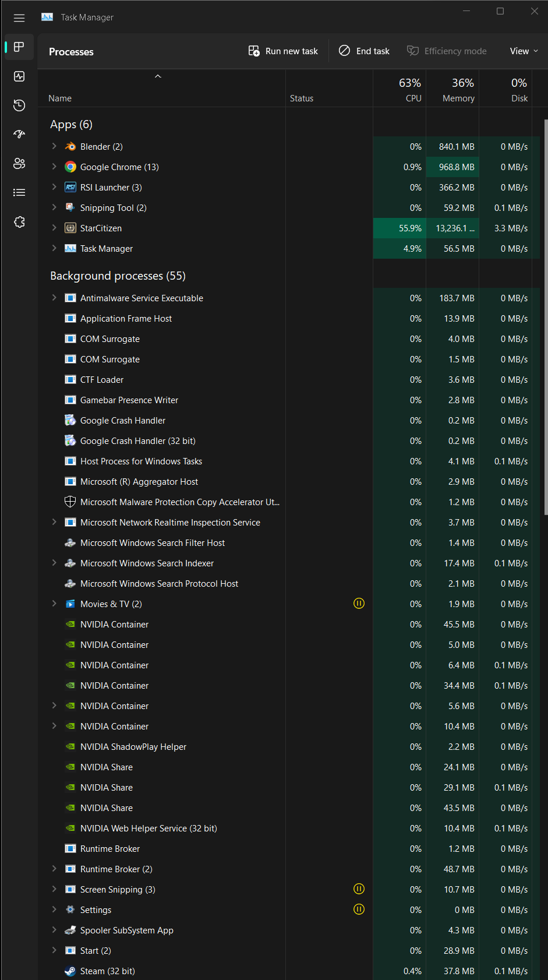The width and height of the screenshot is (548, 980).
Task: Click the Google Crash Handler (32 bit) icon
Action: pos(70,440)
